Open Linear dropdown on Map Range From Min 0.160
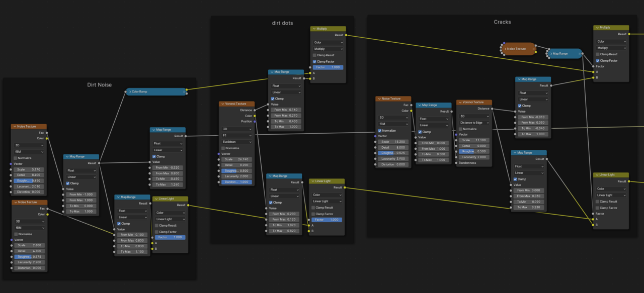 coord(286,92)
